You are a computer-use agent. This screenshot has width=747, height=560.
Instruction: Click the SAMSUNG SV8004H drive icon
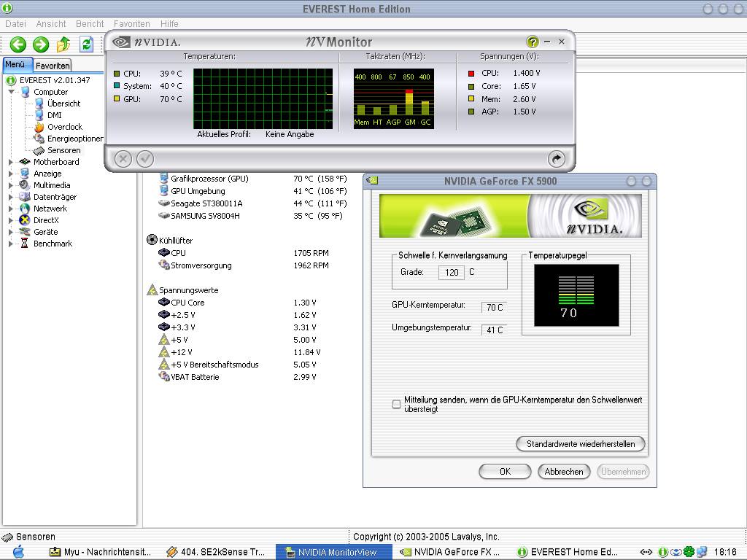tap(164, 216)
